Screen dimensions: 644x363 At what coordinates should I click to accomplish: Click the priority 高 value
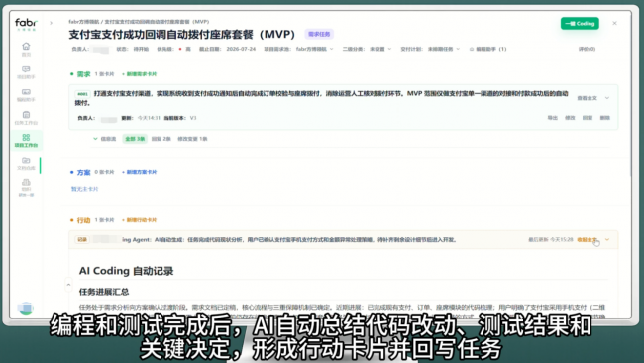(188, 49)
